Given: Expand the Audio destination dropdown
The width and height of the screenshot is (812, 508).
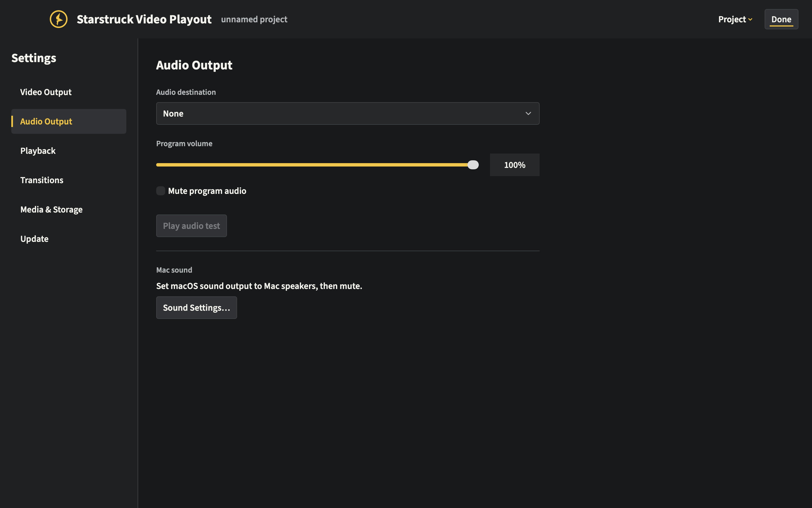Looking at the screenshot, I should (x=348, y=113).
